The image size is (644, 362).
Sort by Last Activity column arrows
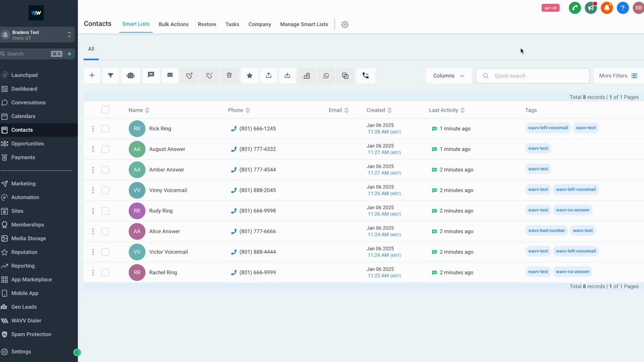pyautogui.click(x=462, y=110)
